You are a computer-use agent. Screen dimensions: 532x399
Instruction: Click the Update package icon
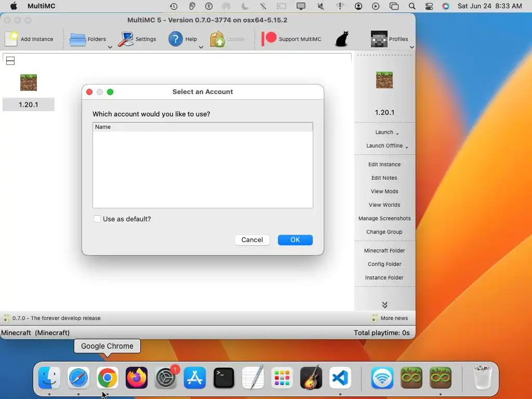[218, 39]
